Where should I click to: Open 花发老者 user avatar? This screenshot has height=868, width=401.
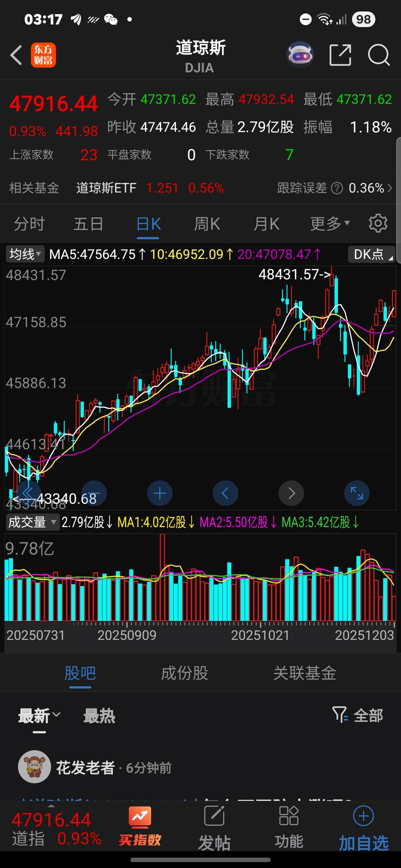[x=35, y=767]
